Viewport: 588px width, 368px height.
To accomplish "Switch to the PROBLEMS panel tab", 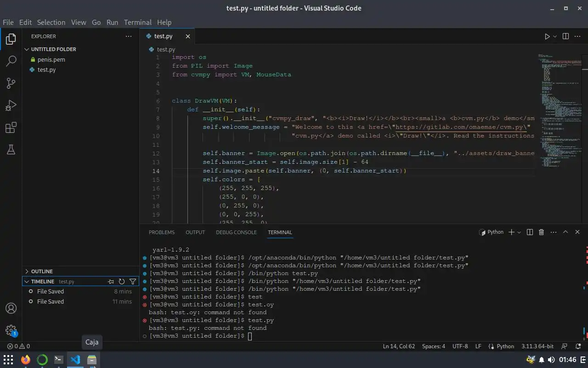I will coord(162,232).
